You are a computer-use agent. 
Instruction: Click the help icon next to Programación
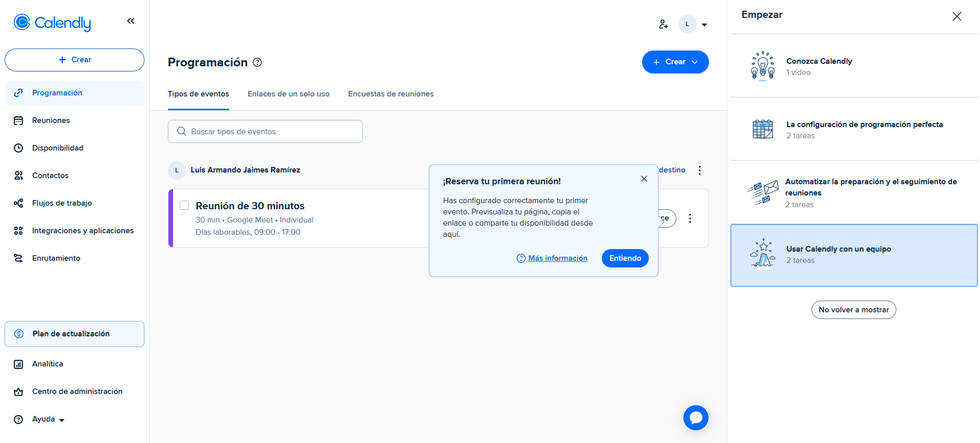coord(257,62)
